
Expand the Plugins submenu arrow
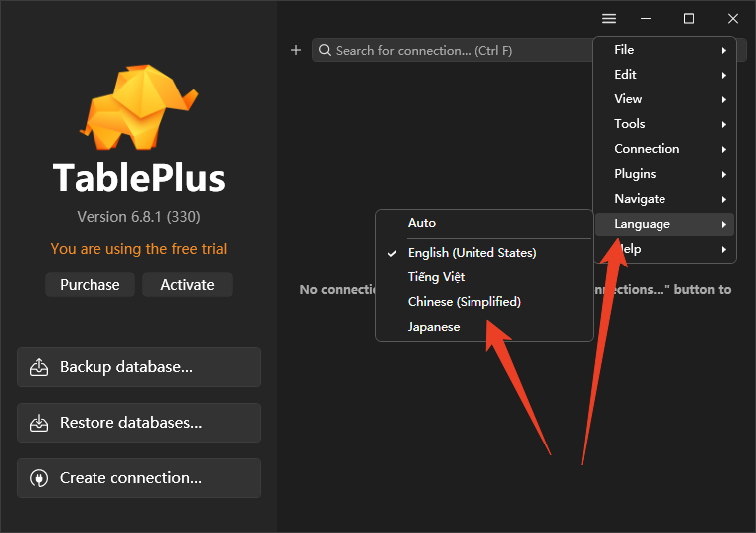point(724,174)
